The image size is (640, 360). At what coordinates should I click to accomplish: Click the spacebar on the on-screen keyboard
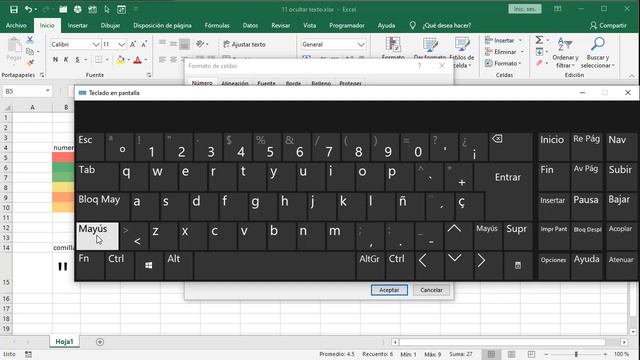[274, 266]
